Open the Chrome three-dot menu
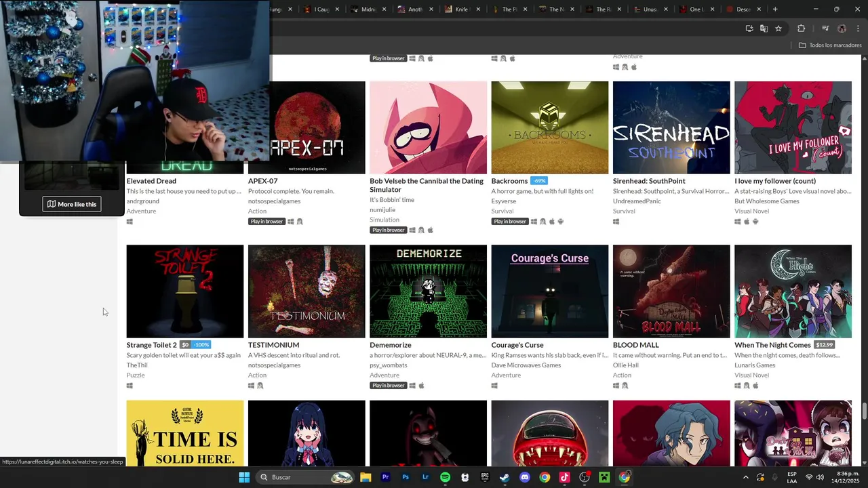Viewport: 868px width, 488px height. [x=859, y=28]
